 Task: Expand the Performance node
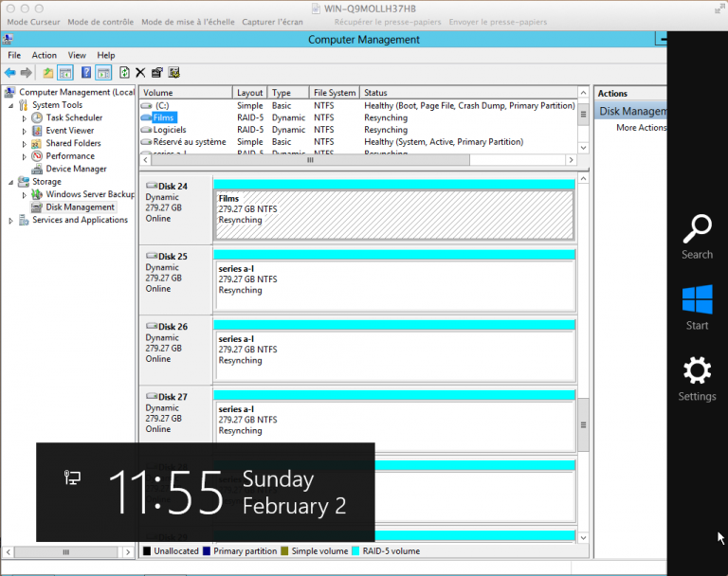click(x=24, y=157)
